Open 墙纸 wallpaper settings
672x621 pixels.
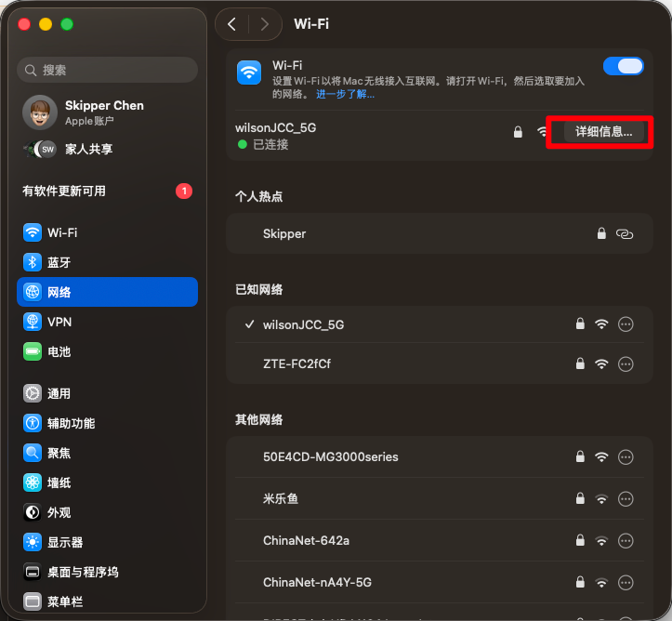point(59,482)
